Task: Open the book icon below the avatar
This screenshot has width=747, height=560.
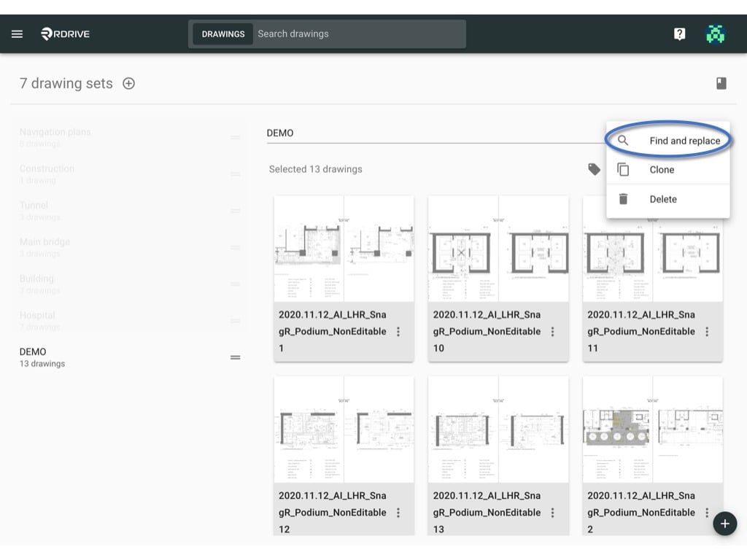Action: pos(721,83)
